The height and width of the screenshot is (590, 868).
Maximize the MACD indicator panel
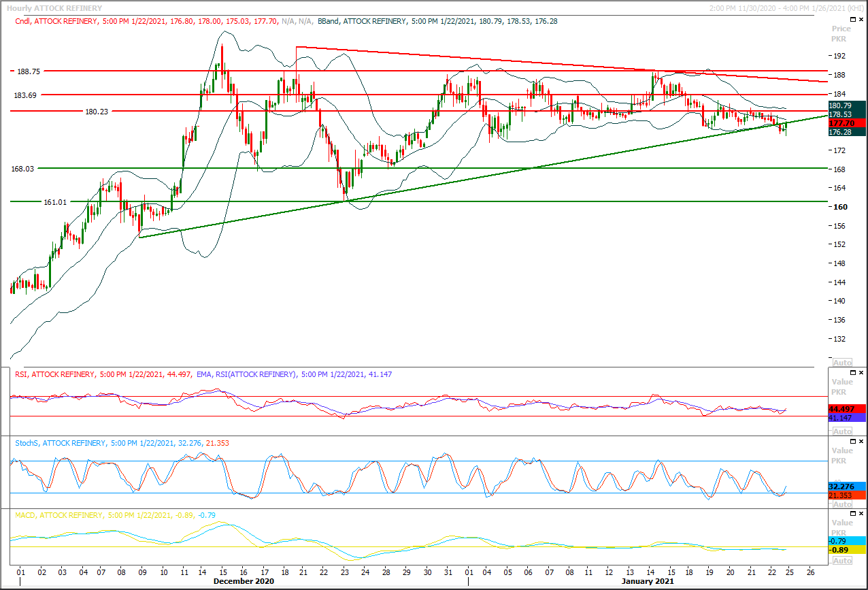854,514
